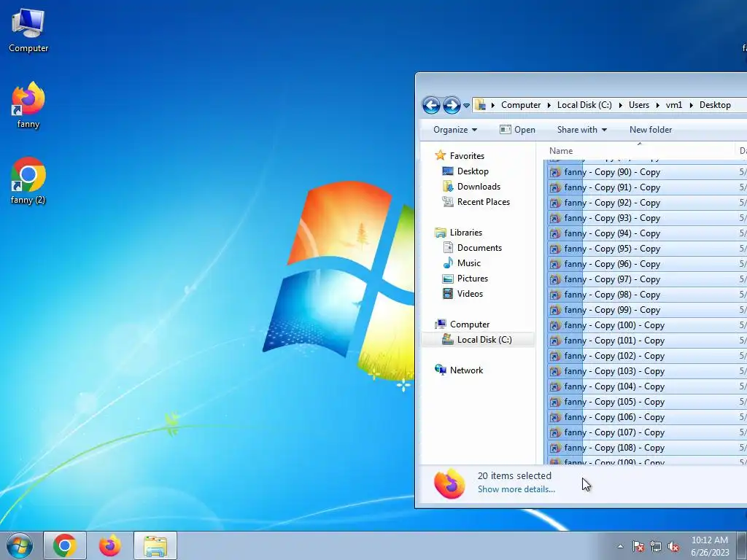Select file fanny - Copy (104) - Copy
Viewport: 747px width, 560px height.
(647, 386)
